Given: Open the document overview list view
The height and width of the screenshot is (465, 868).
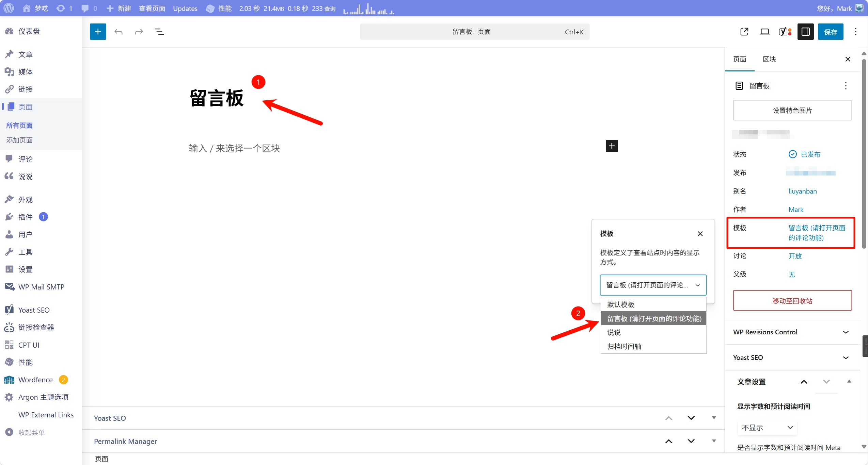Looking at the screenshot, I should pos(159,32).
